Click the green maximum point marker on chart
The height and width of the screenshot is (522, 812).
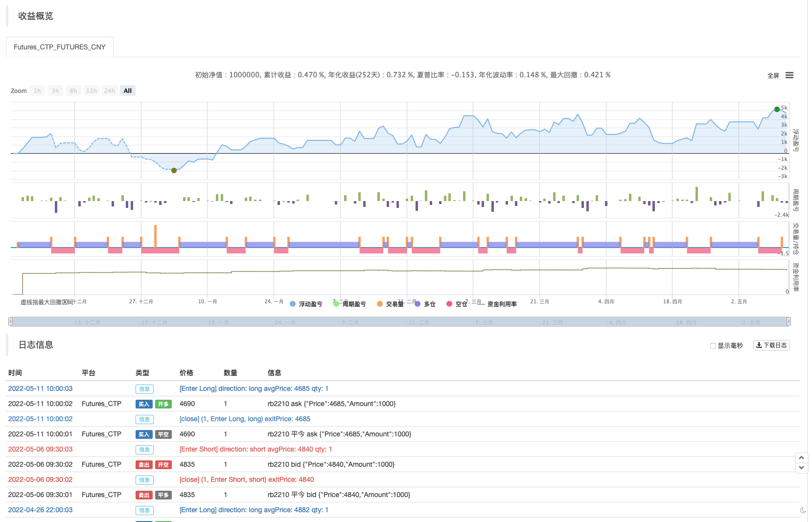[x=777, y=109]
